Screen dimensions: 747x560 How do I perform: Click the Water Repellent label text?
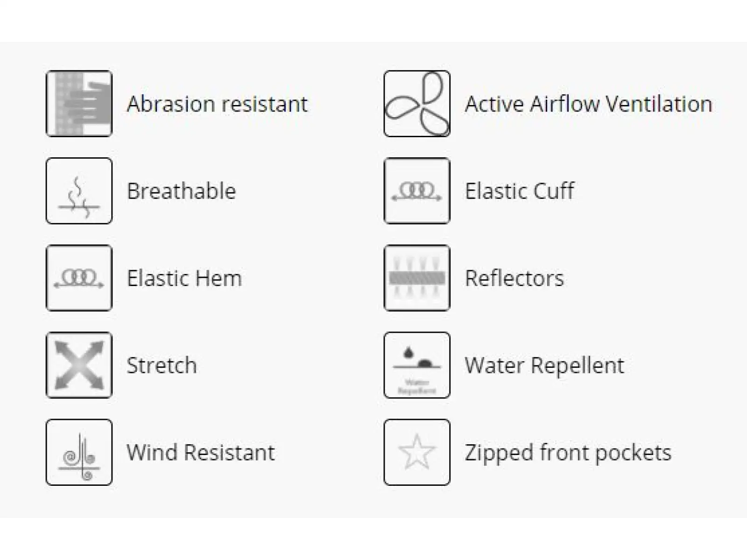(544, 365)
